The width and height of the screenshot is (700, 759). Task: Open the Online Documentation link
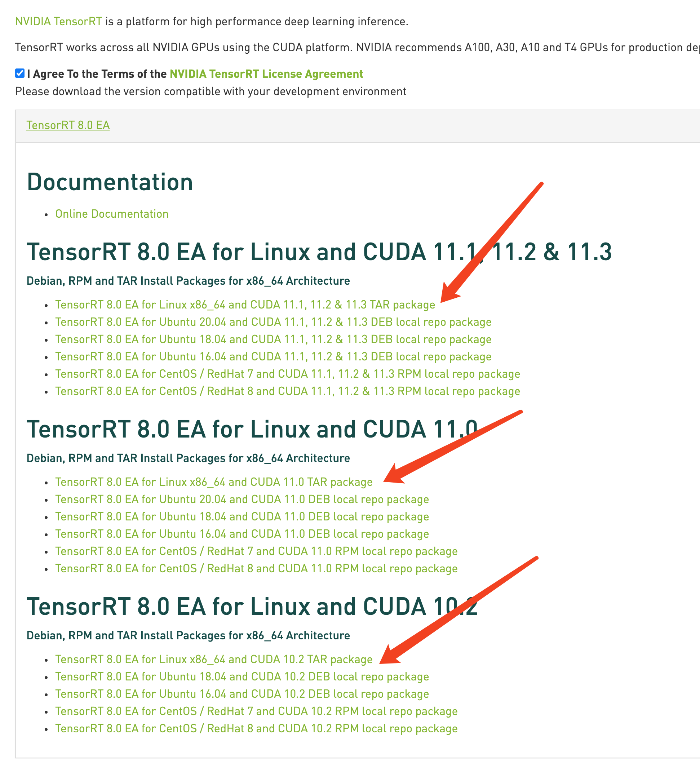click(112, 214)
